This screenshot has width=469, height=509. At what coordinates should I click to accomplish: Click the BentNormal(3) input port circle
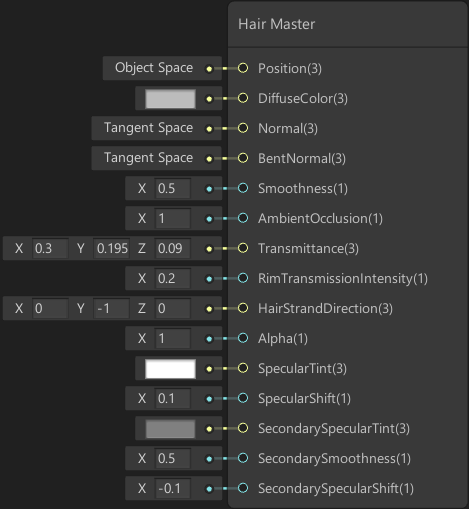[x=243, y=158]
